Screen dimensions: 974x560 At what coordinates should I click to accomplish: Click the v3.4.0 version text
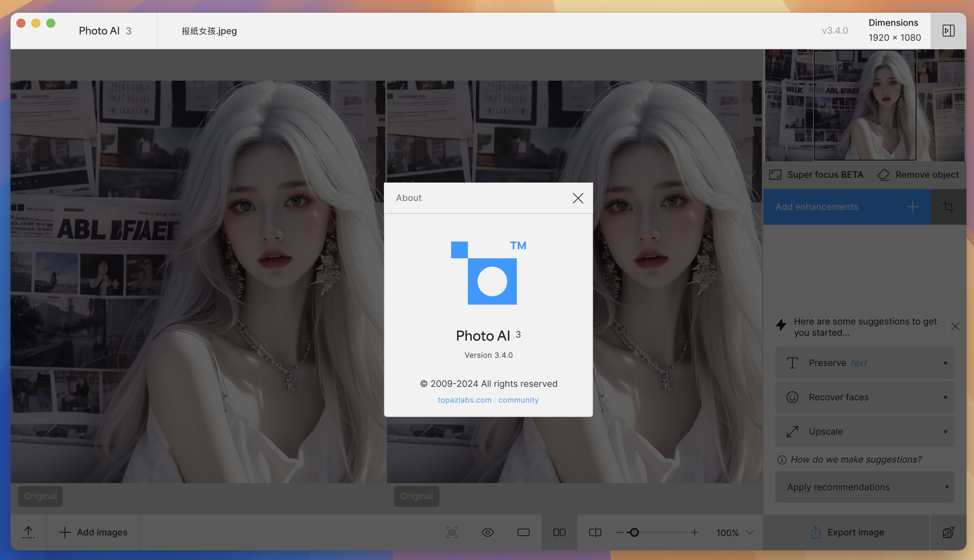tap(834, 31)
